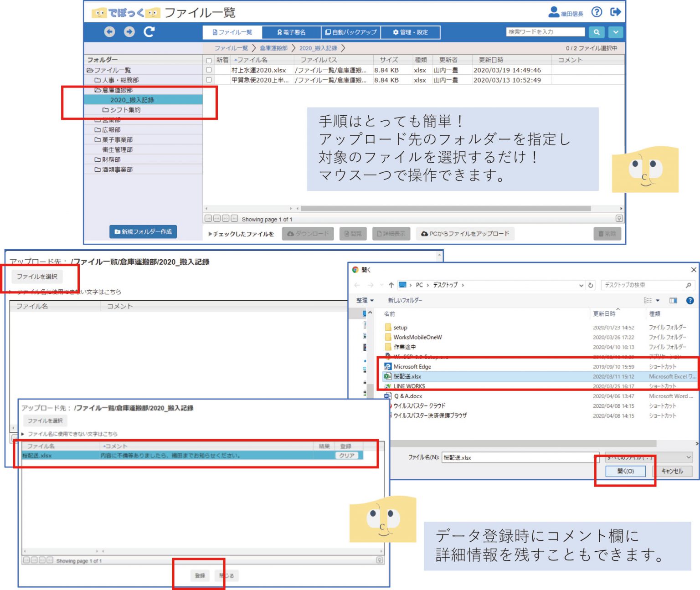Open the advanced search dropdown chevron
Screen dimensions: 700x590
pos(616,32)
